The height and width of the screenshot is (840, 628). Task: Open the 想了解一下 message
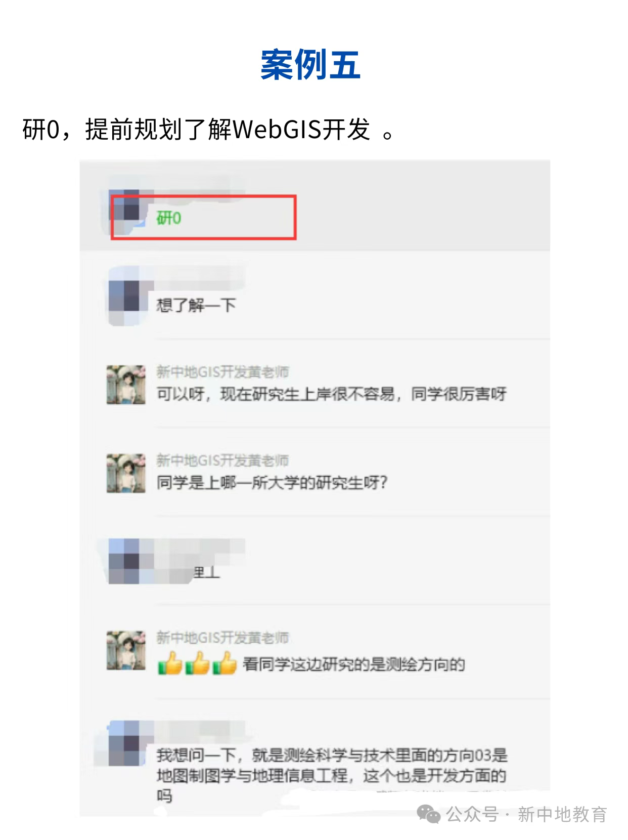[x=196, y=305]
